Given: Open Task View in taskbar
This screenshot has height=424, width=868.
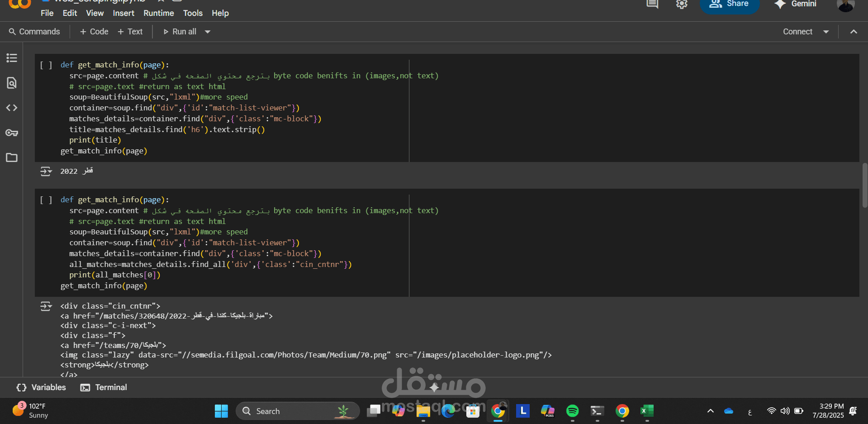Looking at the screenshot, I should (x=374, y=411).
